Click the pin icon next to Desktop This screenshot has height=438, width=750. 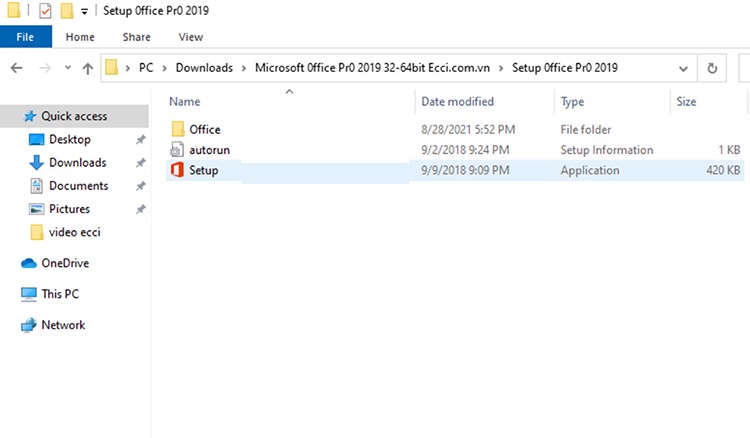click(x=141, y=140)
